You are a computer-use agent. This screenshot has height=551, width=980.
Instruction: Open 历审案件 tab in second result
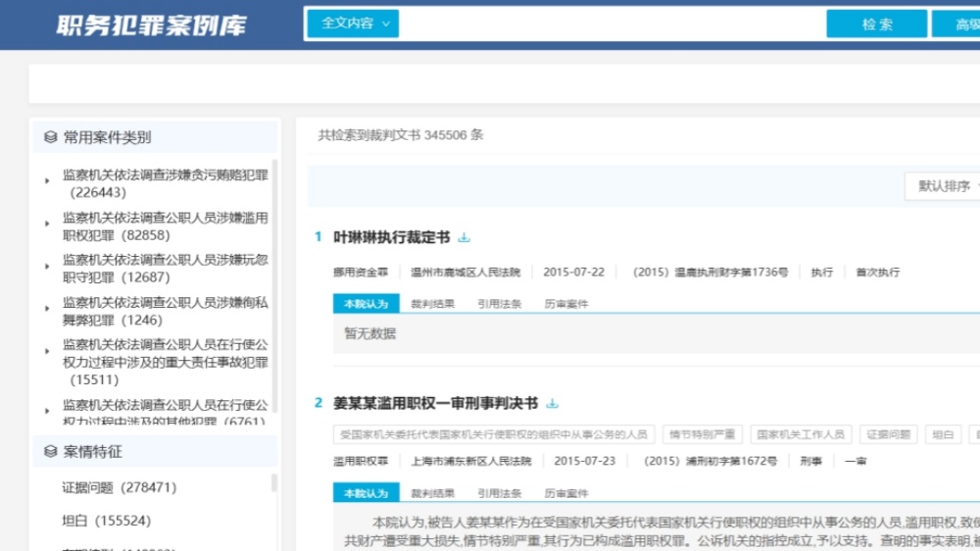(x=566, y=493)
